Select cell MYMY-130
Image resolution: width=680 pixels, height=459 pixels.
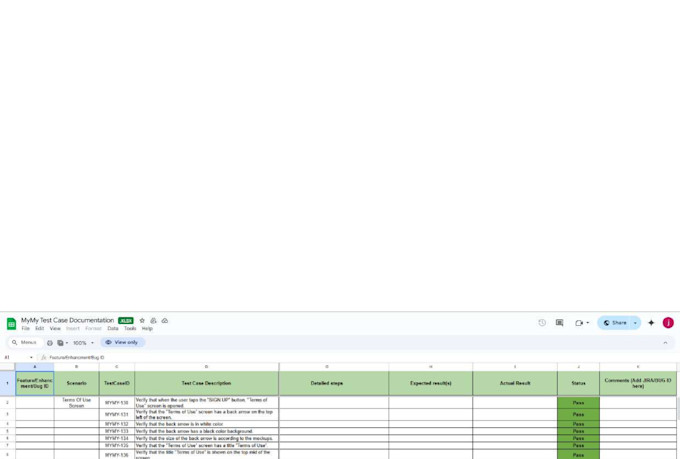pyautogui.click(x=117, y=403)
